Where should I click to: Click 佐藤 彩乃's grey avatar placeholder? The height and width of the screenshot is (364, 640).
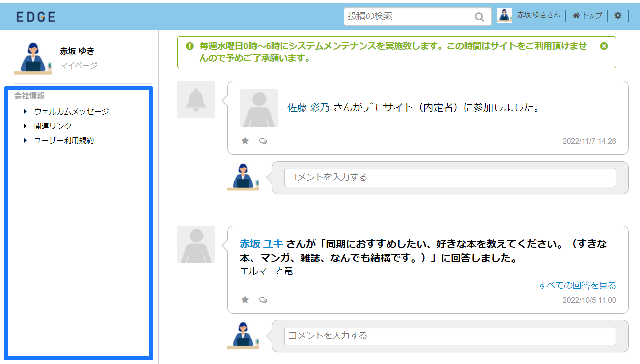259,108
